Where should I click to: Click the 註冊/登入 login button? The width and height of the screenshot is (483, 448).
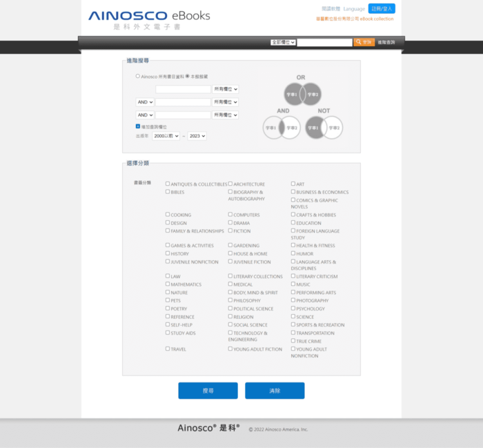click(382, 9)
